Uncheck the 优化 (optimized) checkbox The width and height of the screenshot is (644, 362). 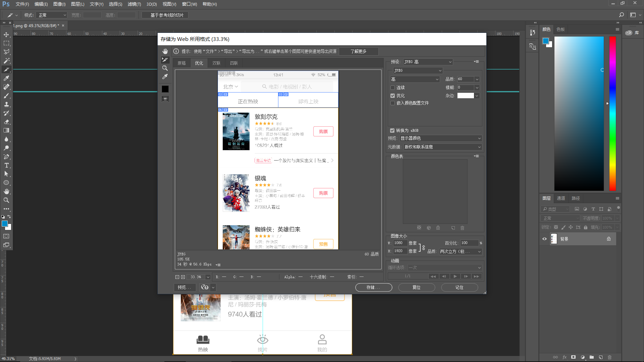[x=392, y=96]
